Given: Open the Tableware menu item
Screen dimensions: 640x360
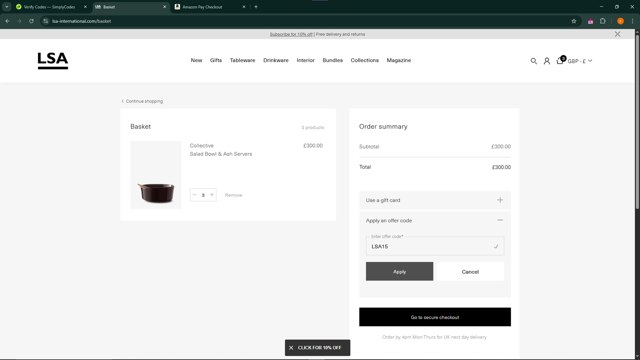Looking at the screenshot, I should [242, 60].
